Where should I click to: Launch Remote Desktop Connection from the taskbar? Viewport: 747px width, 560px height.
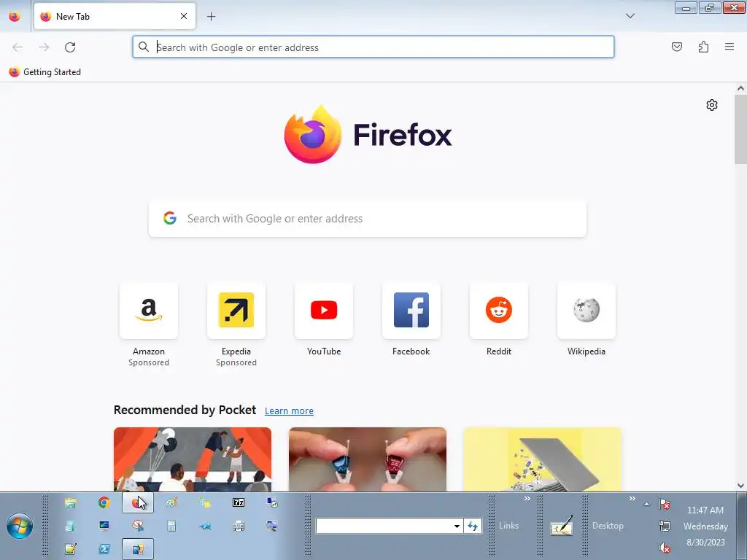tap(272, 502)
